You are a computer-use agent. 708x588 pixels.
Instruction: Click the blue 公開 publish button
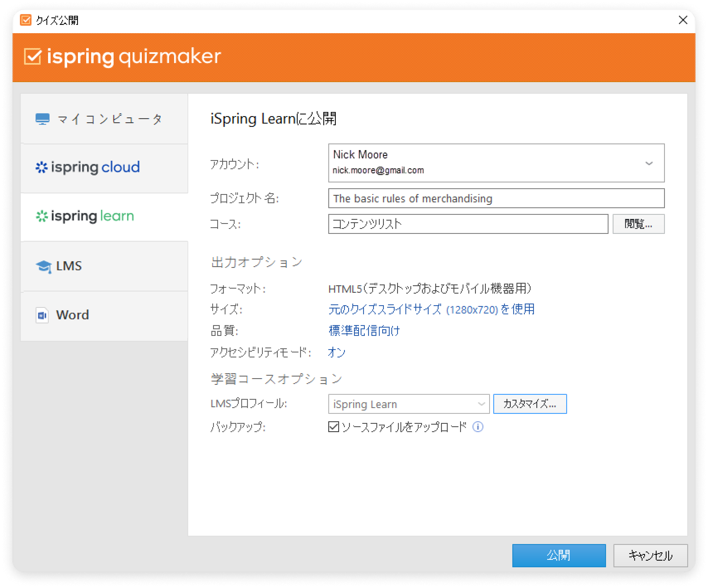pyautogui.click(x=559, y=555)
